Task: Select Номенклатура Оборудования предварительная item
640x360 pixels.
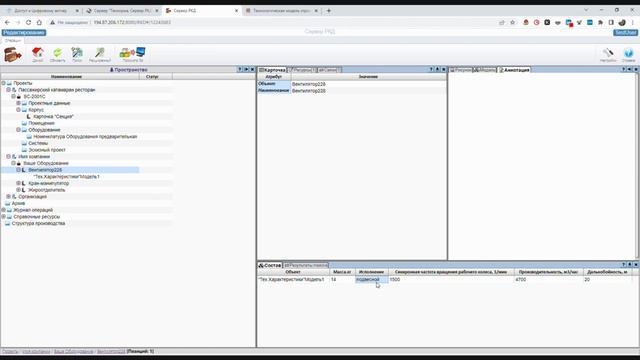Action: click(85, 136)
